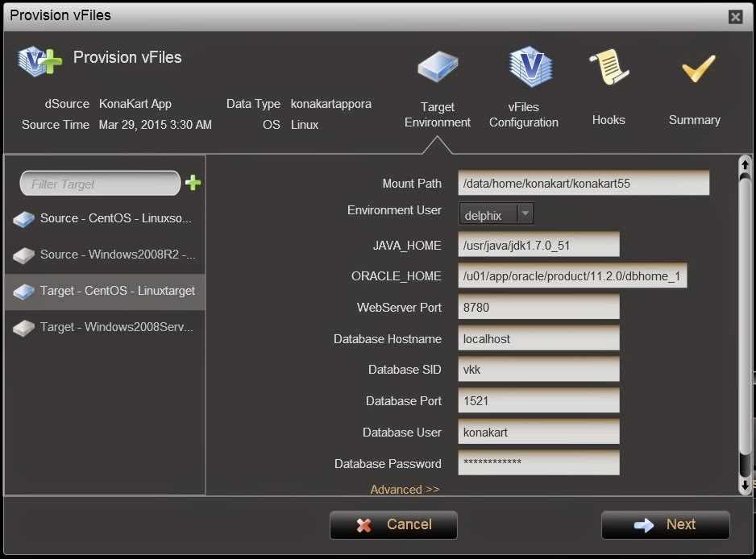Select Source - CentOS - Linuxso... environment
Viewport: 756px width, 559px height.
coord(105,218)
